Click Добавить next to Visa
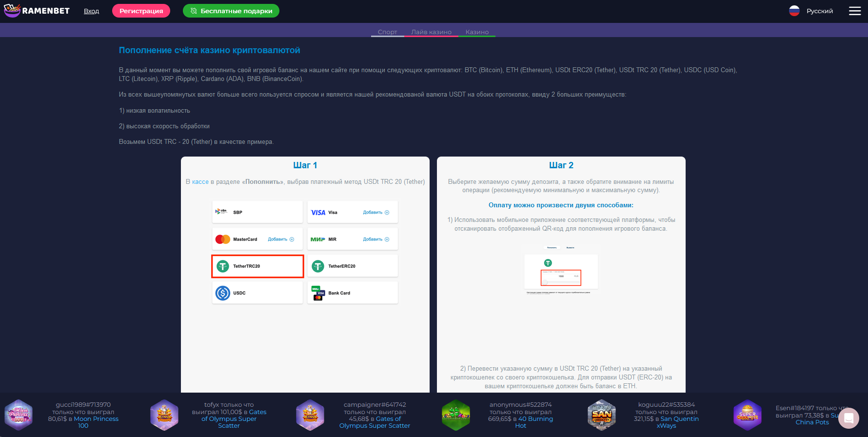The width and height of the screenshot is (868, 437). [376, 212]
